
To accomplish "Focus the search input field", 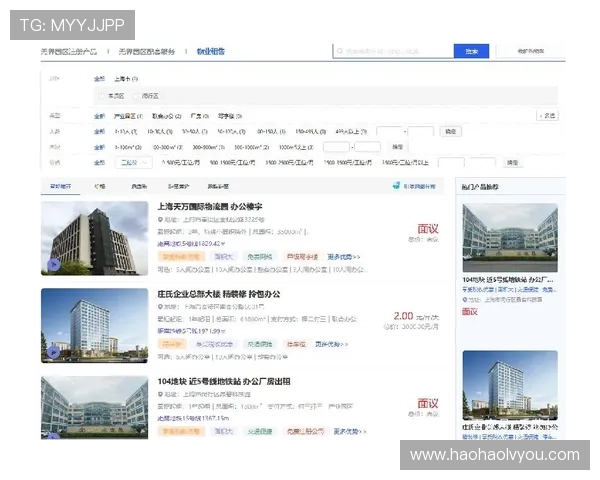I will click(x=393, y=51).
